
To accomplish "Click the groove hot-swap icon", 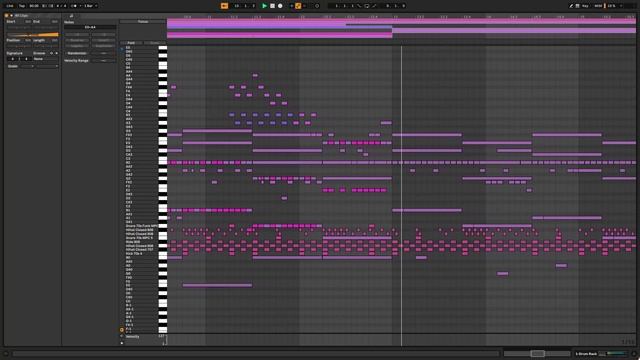I will tap(51, 53).
